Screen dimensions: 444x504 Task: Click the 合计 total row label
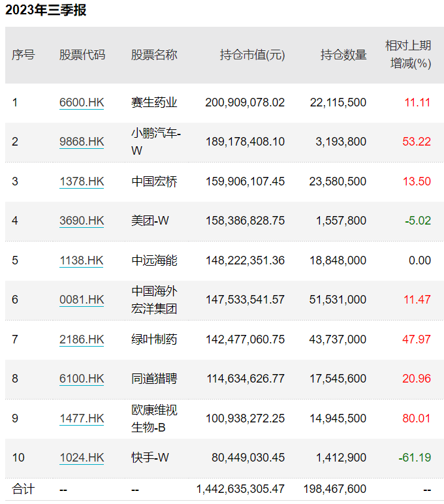tap(23, 489)
